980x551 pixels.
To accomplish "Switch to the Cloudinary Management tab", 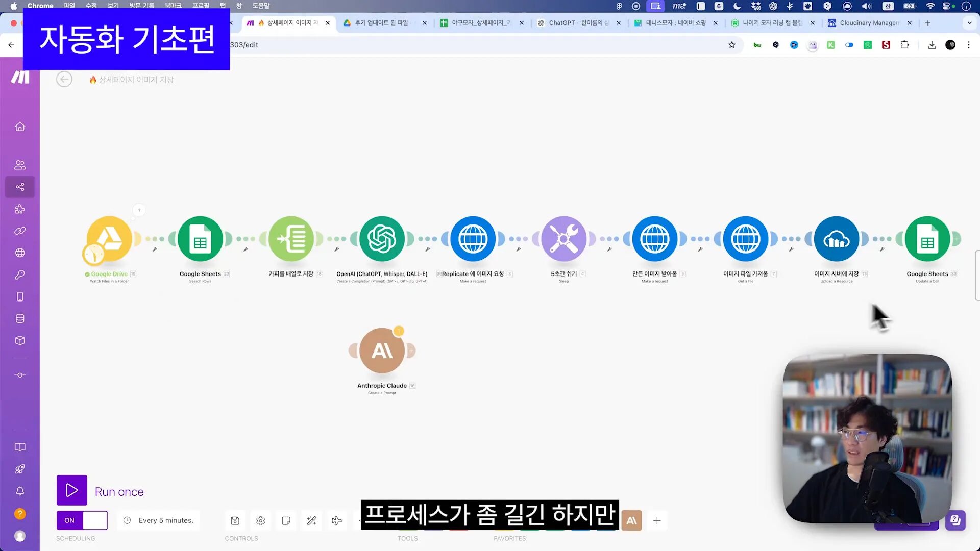I will pos(870,23).
